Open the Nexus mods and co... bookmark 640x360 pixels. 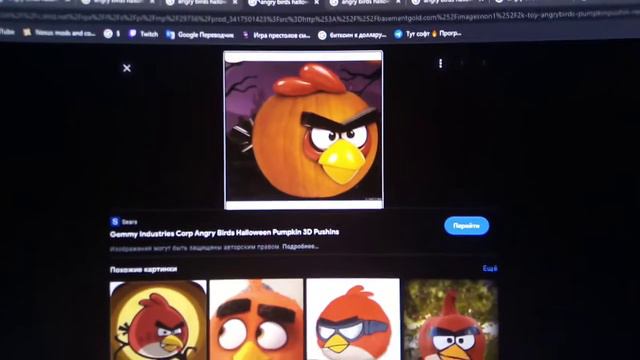[59, 33]
